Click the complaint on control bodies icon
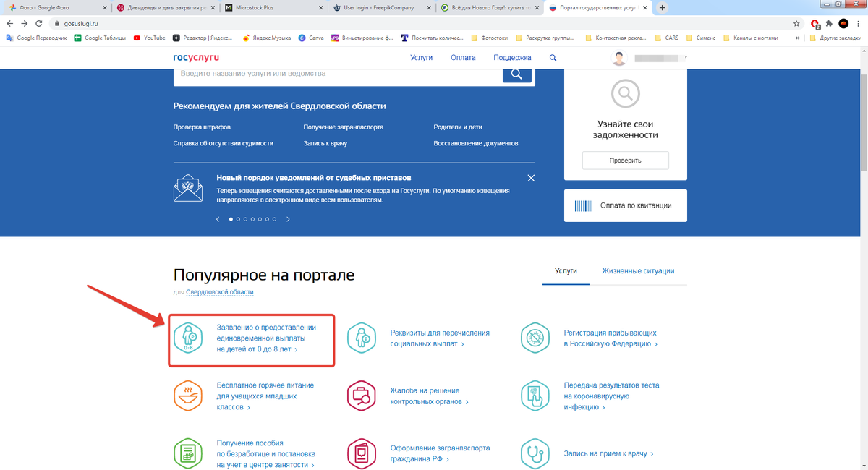868x470 pixels. (362, 396)
